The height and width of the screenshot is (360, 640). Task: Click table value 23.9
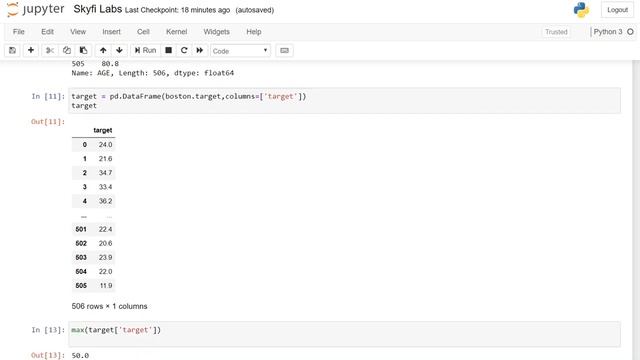pos(105,257)
